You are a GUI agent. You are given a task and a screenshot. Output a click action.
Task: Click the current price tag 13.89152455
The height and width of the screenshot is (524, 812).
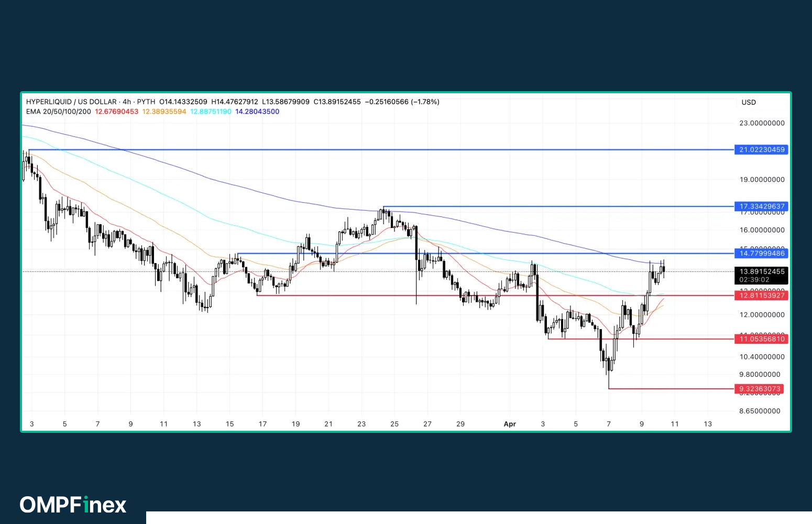click(x=762, y=271)
